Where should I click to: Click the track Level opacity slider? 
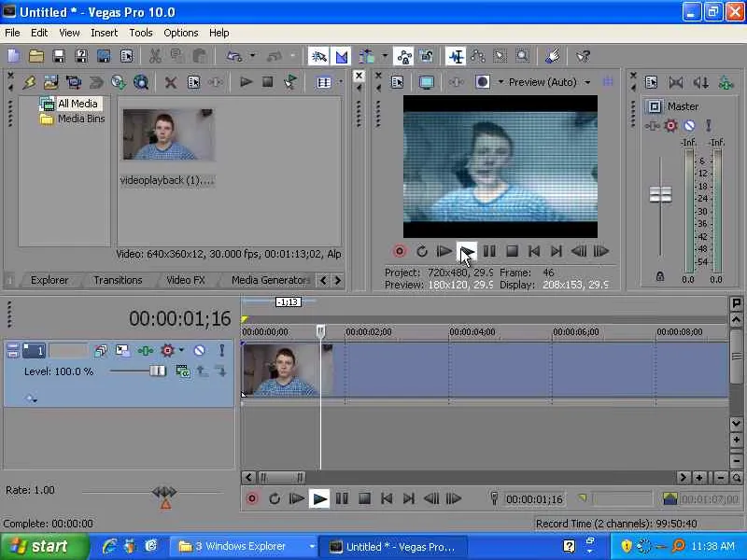(157, 371)
